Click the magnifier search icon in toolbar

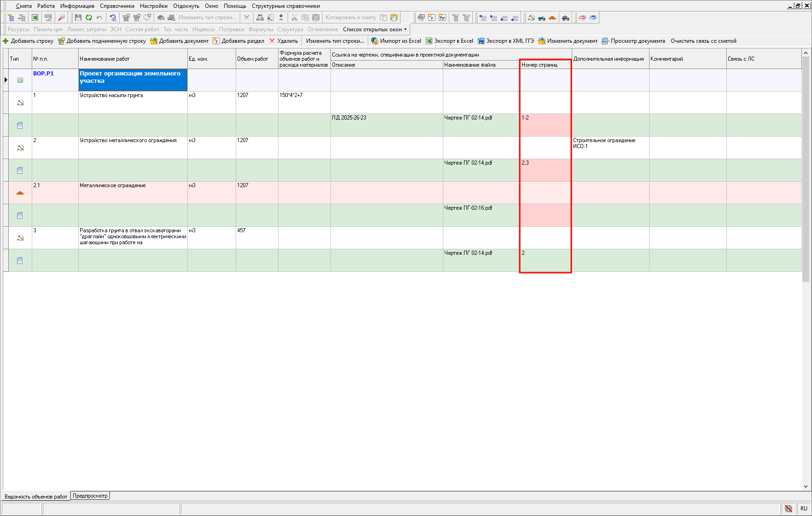[x=61, y=17]
